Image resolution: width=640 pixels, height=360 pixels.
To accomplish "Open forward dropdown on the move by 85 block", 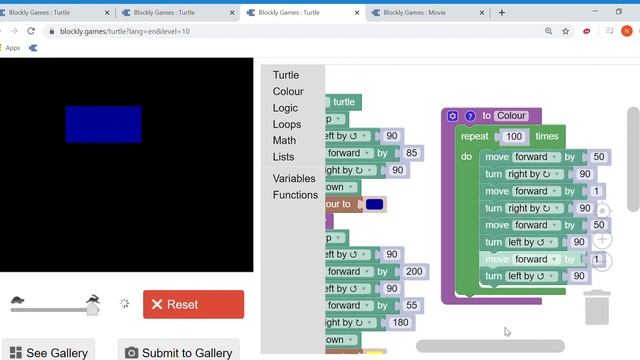I will tap(349, 153).
